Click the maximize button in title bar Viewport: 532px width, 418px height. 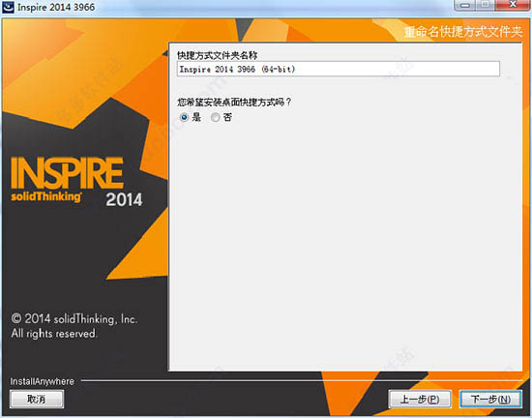486,5
